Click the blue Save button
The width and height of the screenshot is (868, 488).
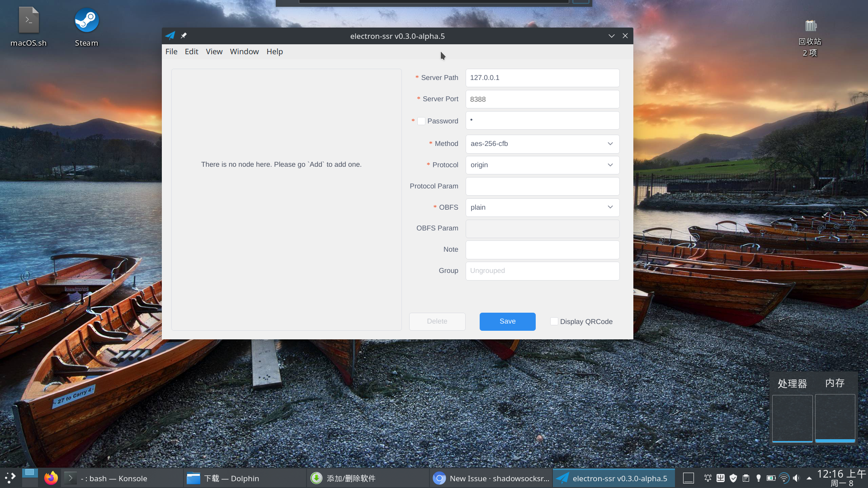click(507, 321)
